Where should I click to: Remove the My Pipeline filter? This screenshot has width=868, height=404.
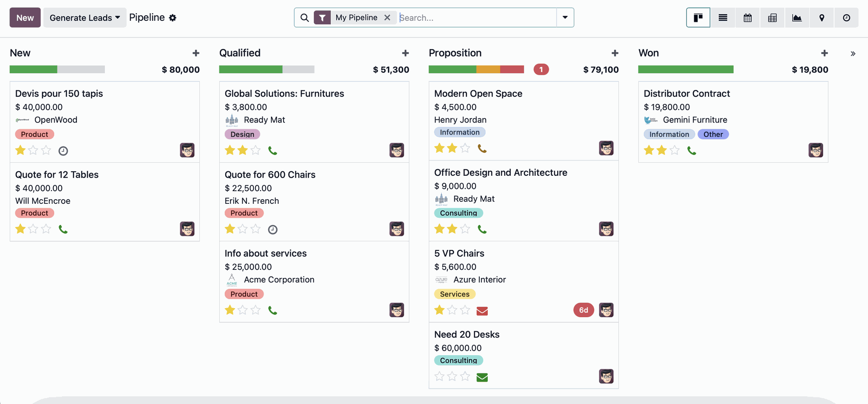point(387,18)
